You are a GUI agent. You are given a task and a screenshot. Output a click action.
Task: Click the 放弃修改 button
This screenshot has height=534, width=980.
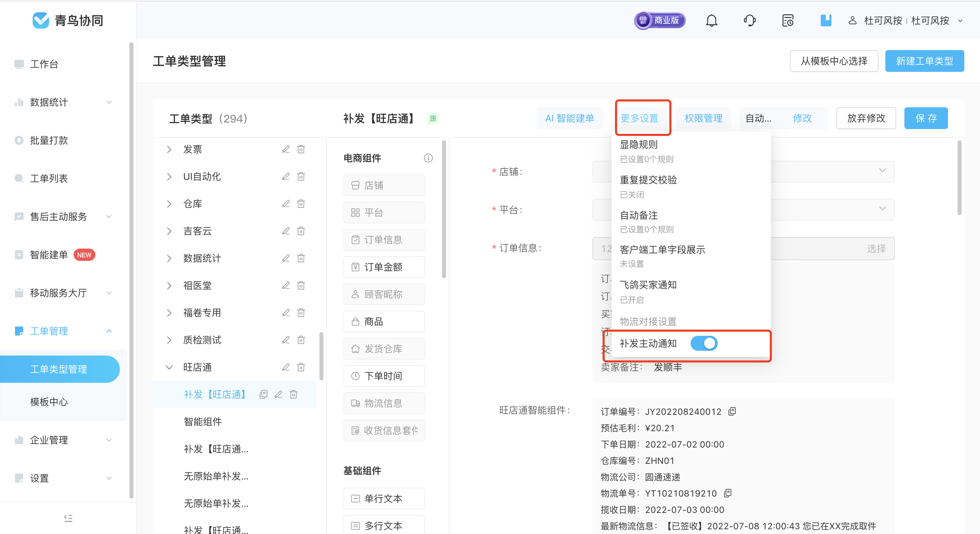coord(866,119)
